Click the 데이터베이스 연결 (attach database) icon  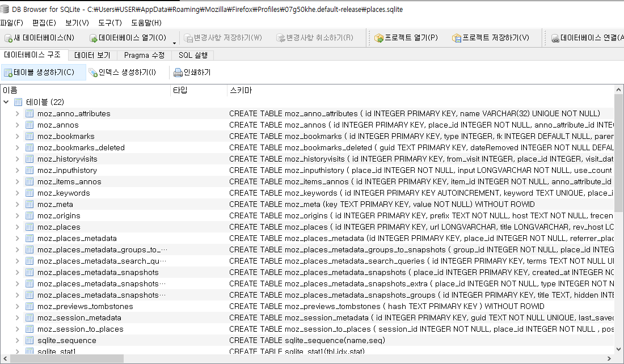point(555,38)
